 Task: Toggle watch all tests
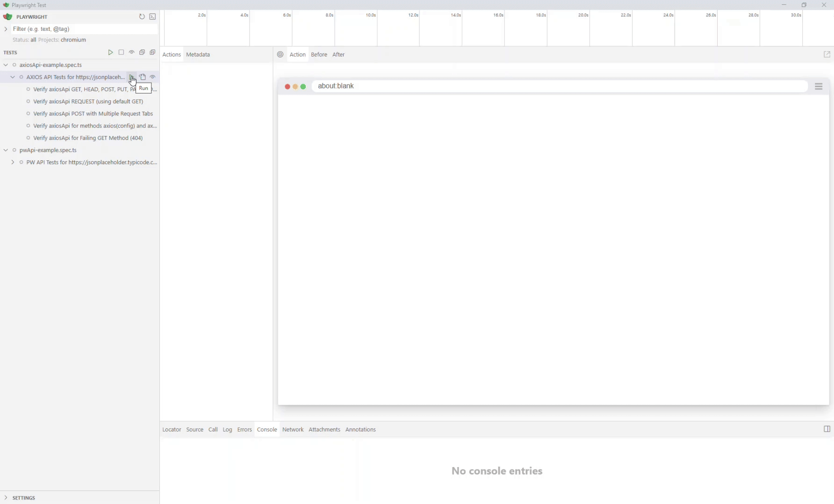coord(131,52)
